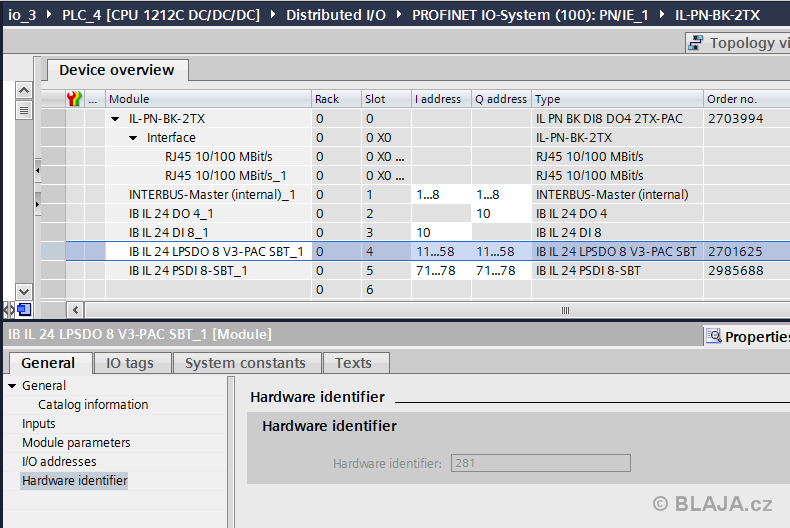The height and width of the screenshot is (528, 790).
Task: Select Catalog information in the tree
Action: point(93,405)
